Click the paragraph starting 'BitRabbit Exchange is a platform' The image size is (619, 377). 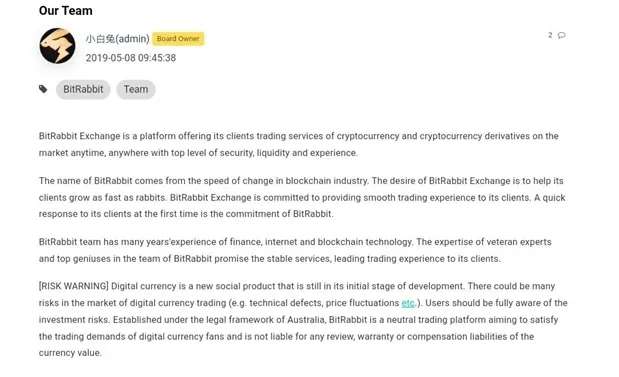click(x=298, y=144)
